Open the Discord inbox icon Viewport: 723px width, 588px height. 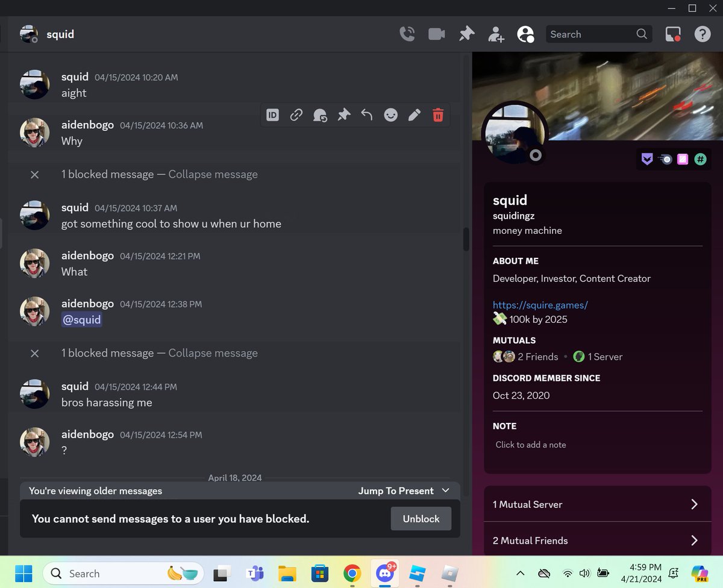point(673,34)
